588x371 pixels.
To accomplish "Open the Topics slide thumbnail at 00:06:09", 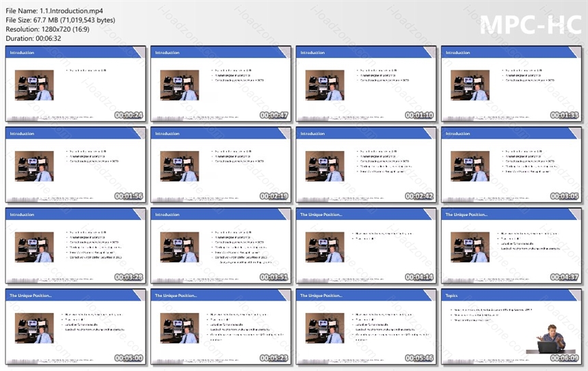I will tap(511, 327).
